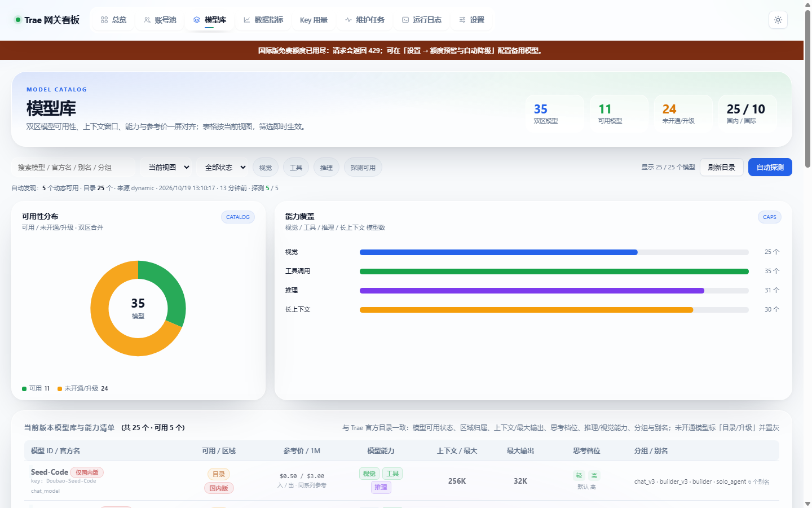The width and height of the screenshot is (812, 508).
Task: Click the 35 双区模型 stat card
Action: tap(555, 113)
